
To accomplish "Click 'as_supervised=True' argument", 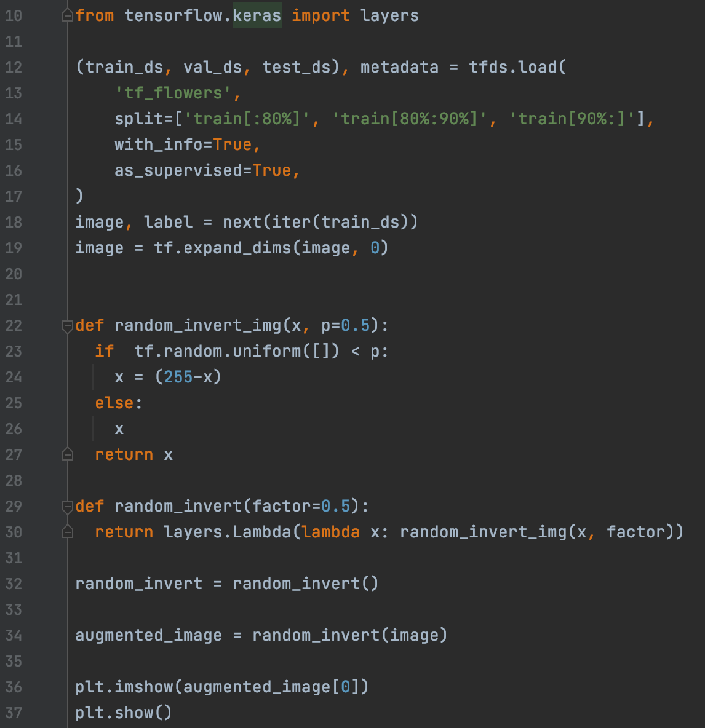I will (x=202, y=170).
